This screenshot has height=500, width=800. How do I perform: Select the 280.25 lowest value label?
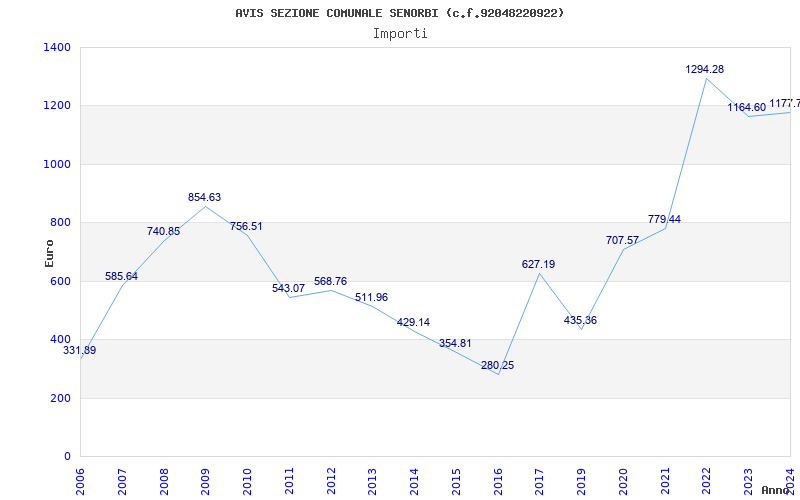pyautogui.click(x=497, y=365)
